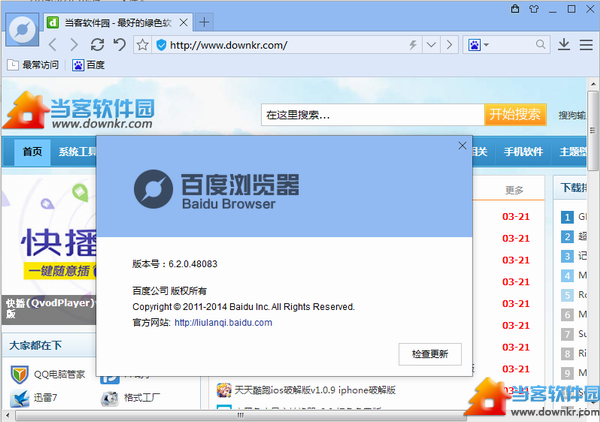Click the Baidu Browser logo avatar button
The height and width of the screenshot is (422, 600).
(x=22, y=29)
